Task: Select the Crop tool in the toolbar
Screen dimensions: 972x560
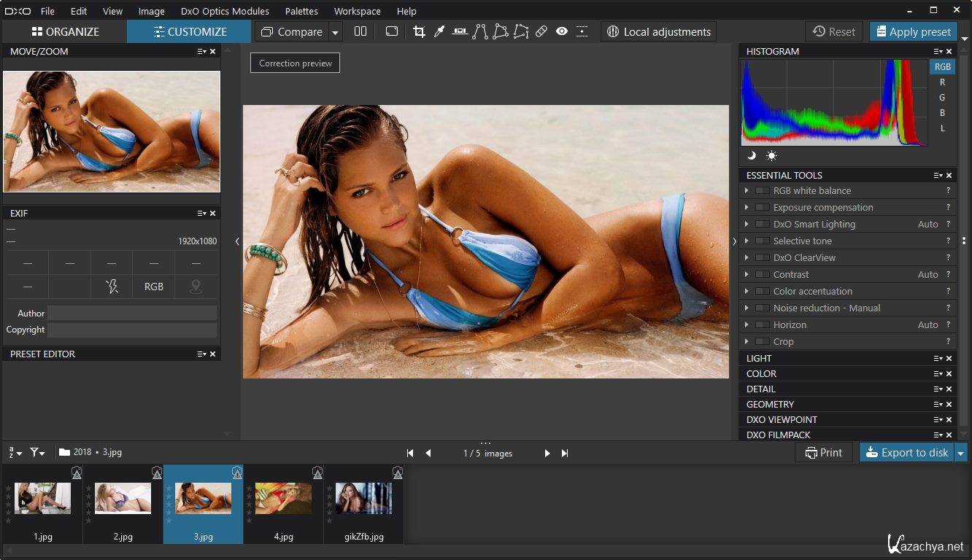Action: point(419,31)
